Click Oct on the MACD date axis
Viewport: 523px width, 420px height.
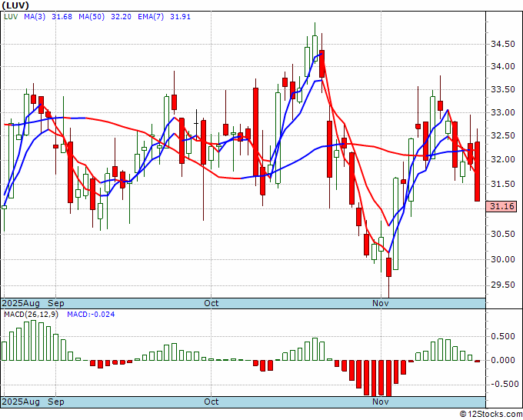212,402
